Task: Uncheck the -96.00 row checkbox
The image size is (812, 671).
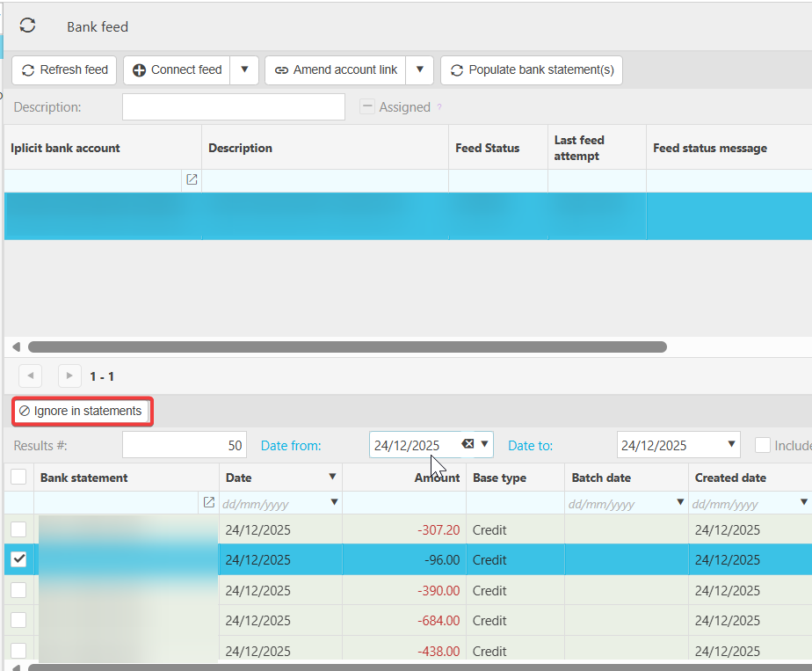Action: click(18, 559)
